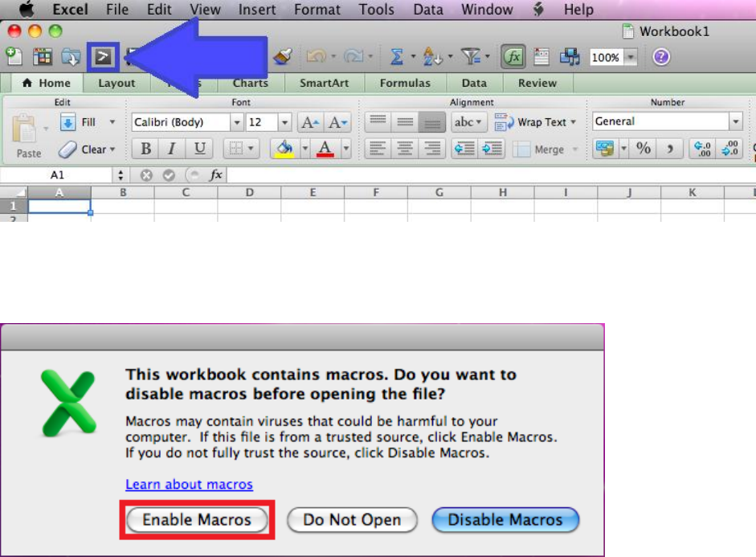Viewport: 756px width, 557px height.
Task: Open the General number format dropdown
Action: point(735,121)
